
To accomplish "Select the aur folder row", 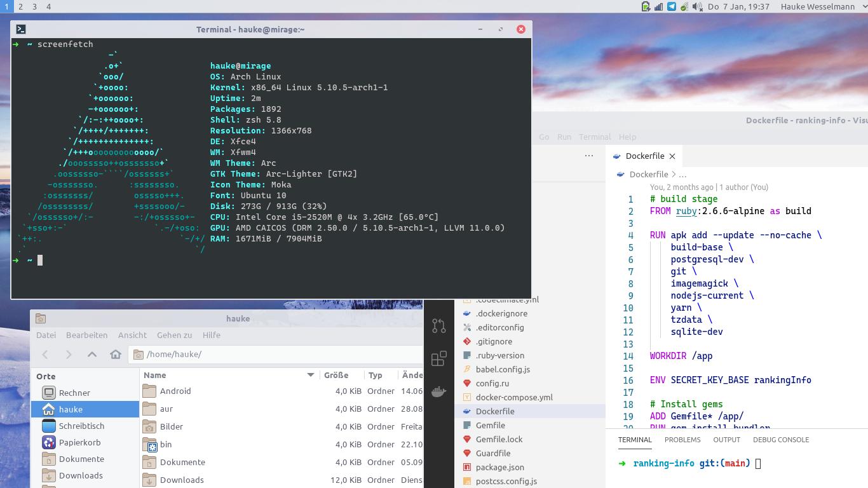I will (x=281, y=409).
